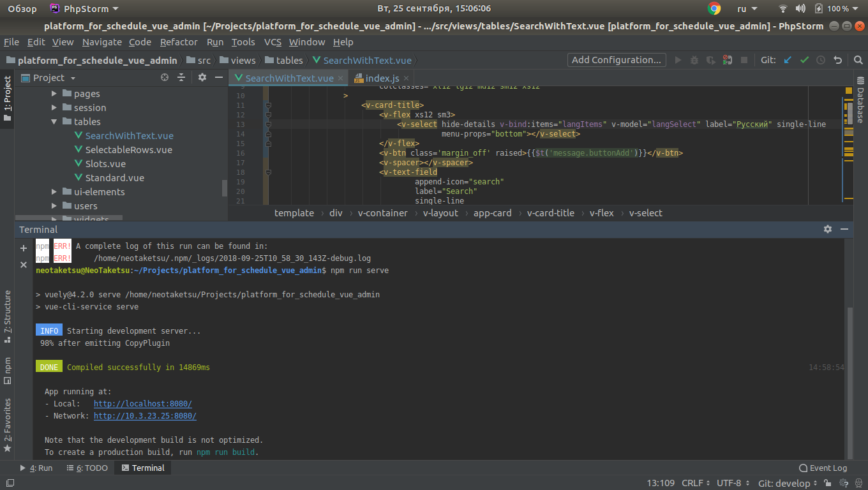Image resolution: width=868 pixels, height=490 pixels.
Task: Close the SearchWithText.vue editor tab
Action: (x=341, y=78)
